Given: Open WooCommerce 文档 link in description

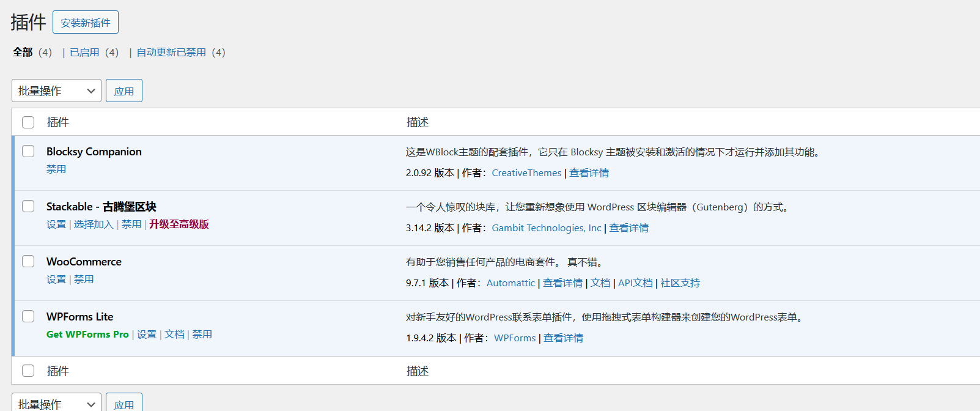Looking at the screenshot, I should pyautogui.click(x=600, y=283).
